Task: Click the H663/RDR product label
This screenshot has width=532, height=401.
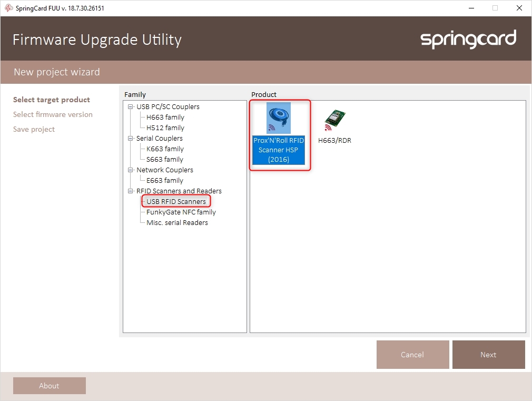Action: click(x=334, y=140)
